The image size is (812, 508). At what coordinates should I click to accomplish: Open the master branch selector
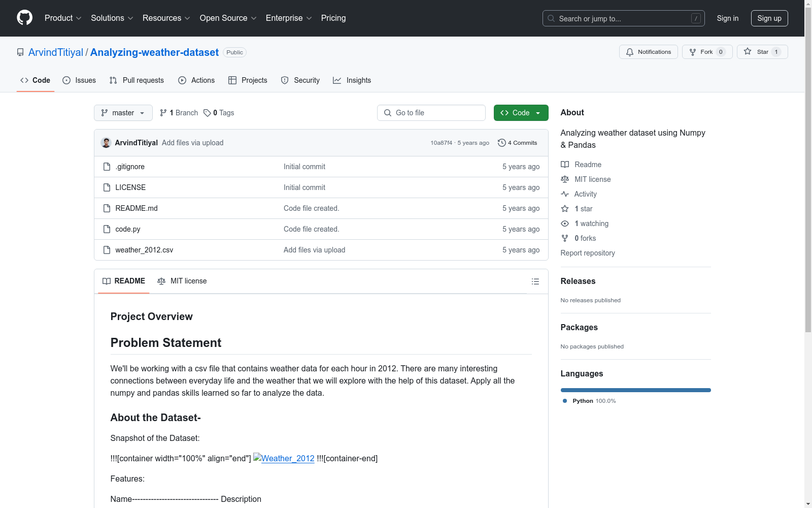123,113
